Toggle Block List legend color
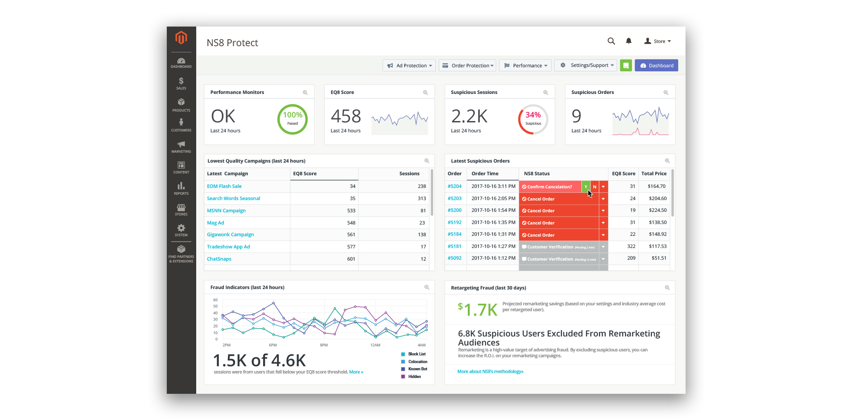Viewport: 868px width, 420px height. tap(403, 354)
